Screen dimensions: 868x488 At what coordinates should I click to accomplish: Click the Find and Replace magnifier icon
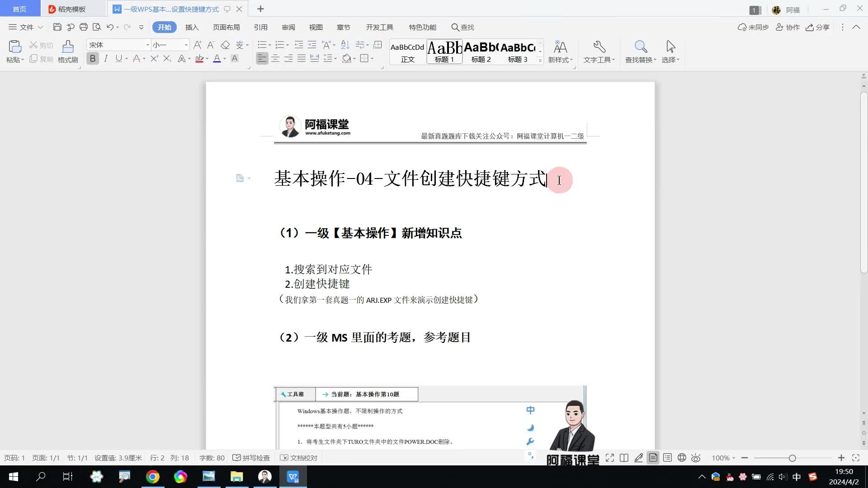640,47
